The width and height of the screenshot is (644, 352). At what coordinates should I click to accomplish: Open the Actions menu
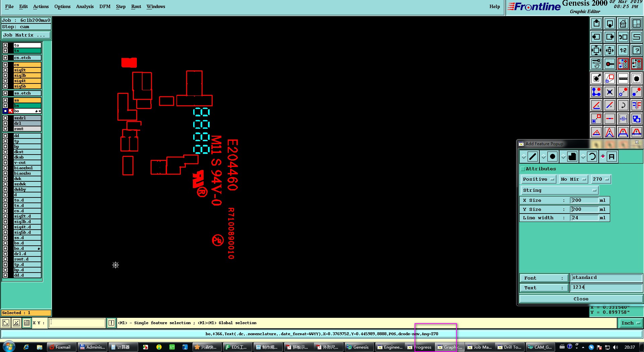point(41,6)
